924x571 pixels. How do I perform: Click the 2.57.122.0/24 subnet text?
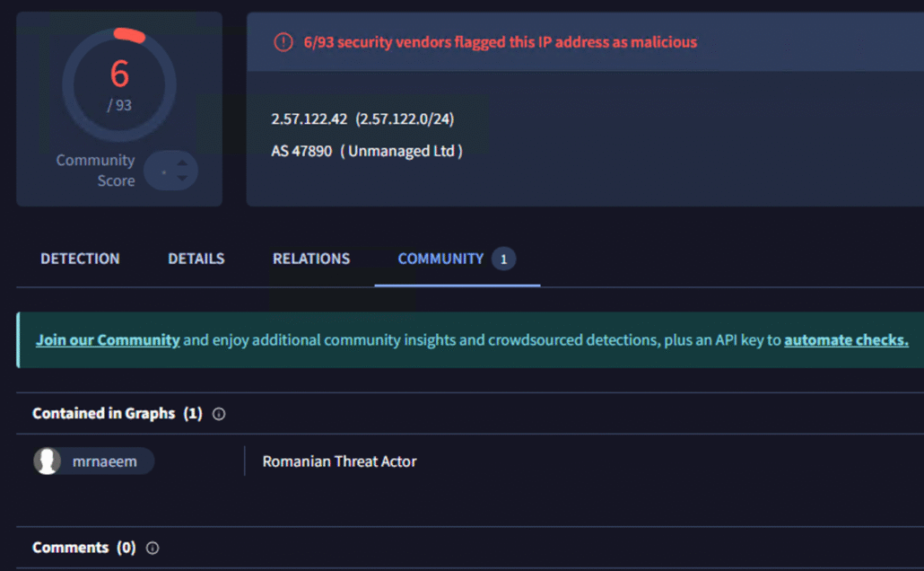405,119
